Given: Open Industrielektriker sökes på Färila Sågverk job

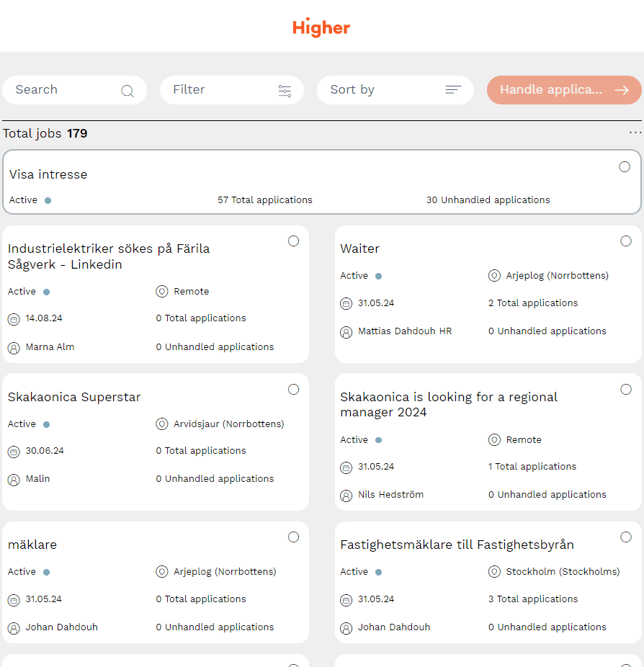Looking at the screenshot, I should (109, 256).
